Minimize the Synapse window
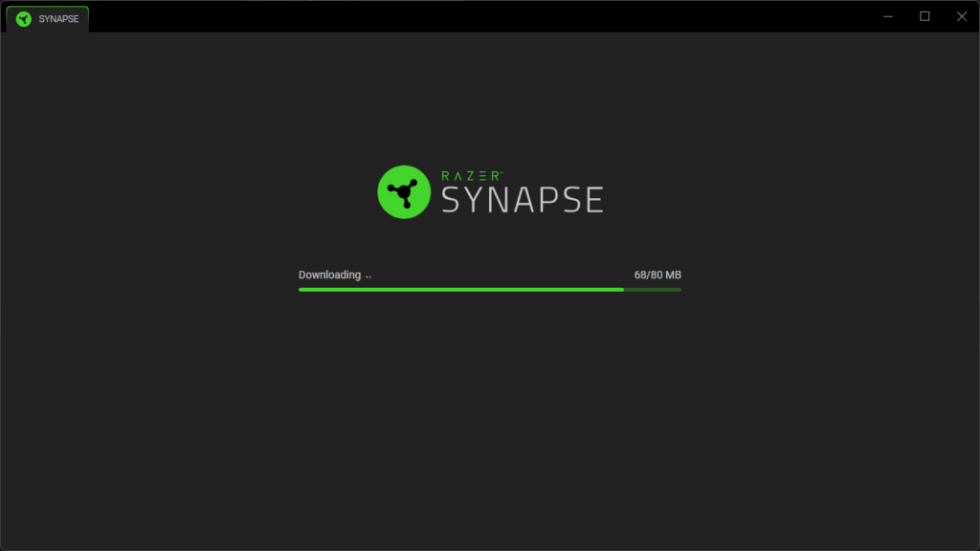 [x=888, y=16]
